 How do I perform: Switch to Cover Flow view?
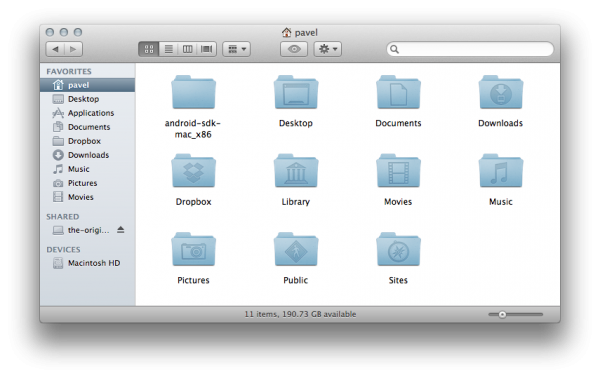pos(207,49)
